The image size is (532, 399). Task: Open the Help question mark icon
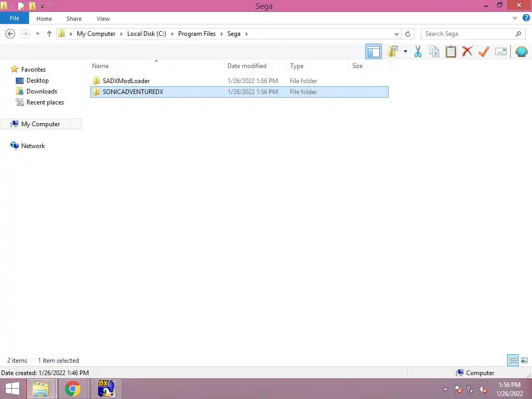[526, 18]
